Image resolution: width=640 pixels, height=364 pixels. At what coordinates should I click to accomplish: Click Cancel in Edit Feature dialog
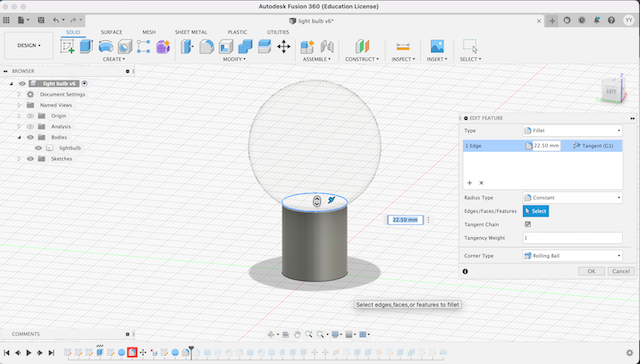(x=621, y=271)
